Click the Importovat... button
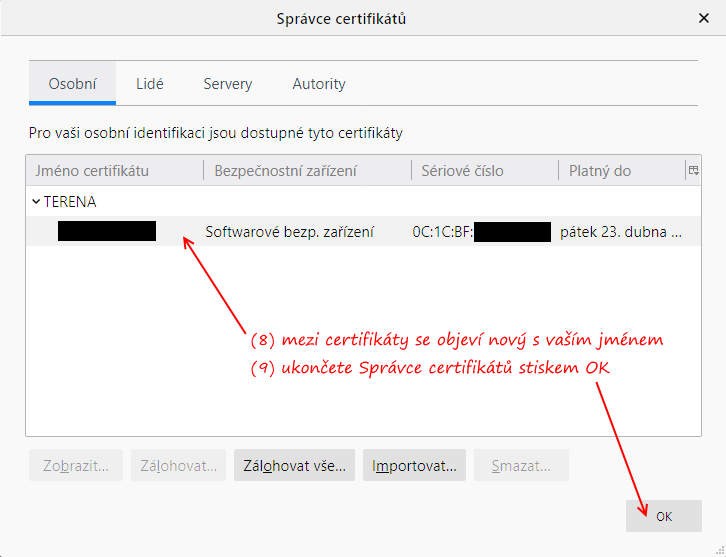Screen dimensions: 726x557 click(x=414, y=465)
